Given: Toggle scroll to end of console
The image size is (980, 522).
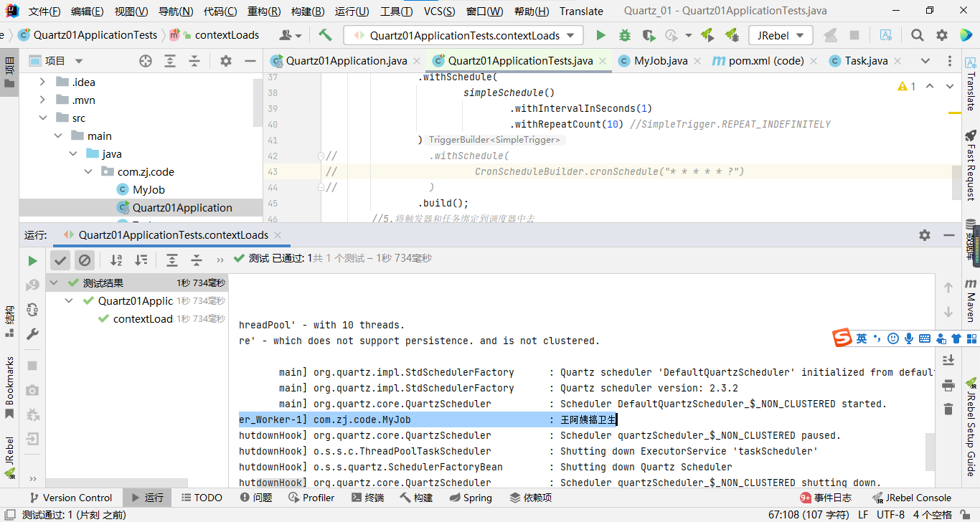Looking at the screenshot, I should pos(948,360).
